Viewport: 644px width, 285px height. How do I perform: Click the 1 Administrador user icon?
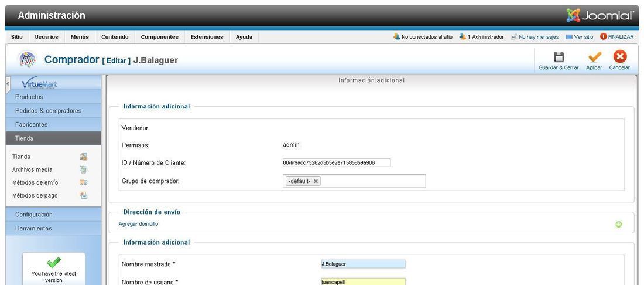click(463, 36)
